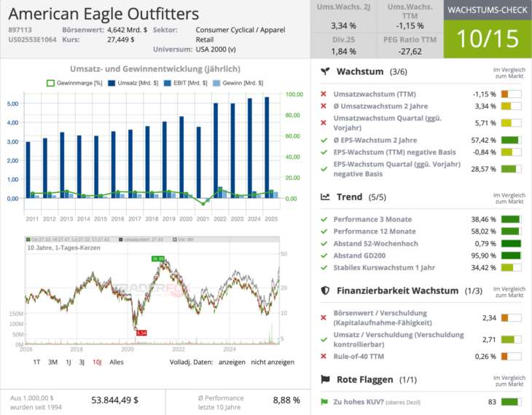Select the 10J chart timeframe
Screen dimensions: 532x415
tap(97, 362)
